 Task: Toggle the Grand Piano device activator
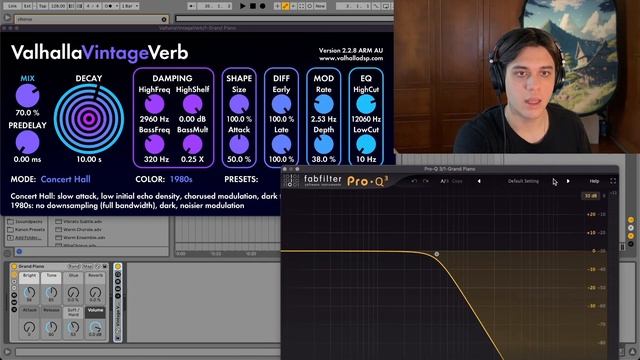coord(14,266)
